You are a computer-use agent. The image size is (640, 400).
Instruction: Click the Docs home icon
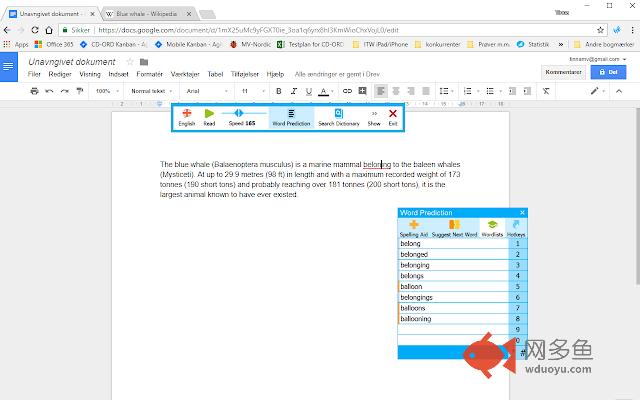9,67
